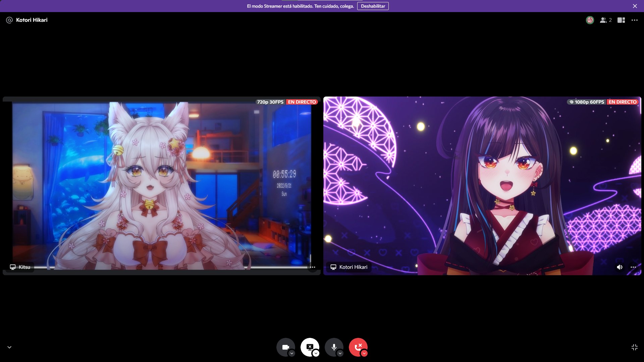The image size is (644, 362).
Task: Expand screen share options chevron
Action: 316,353
